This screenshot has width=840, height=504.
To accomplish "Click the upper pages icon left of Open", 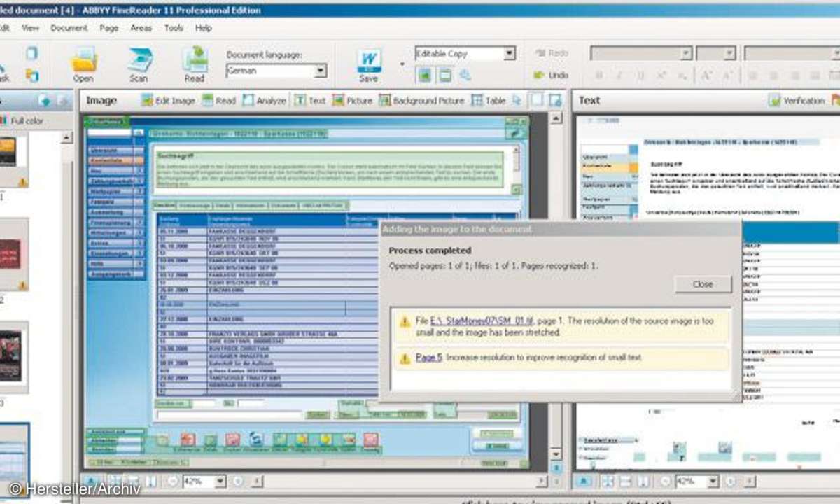I will point(32,53).
